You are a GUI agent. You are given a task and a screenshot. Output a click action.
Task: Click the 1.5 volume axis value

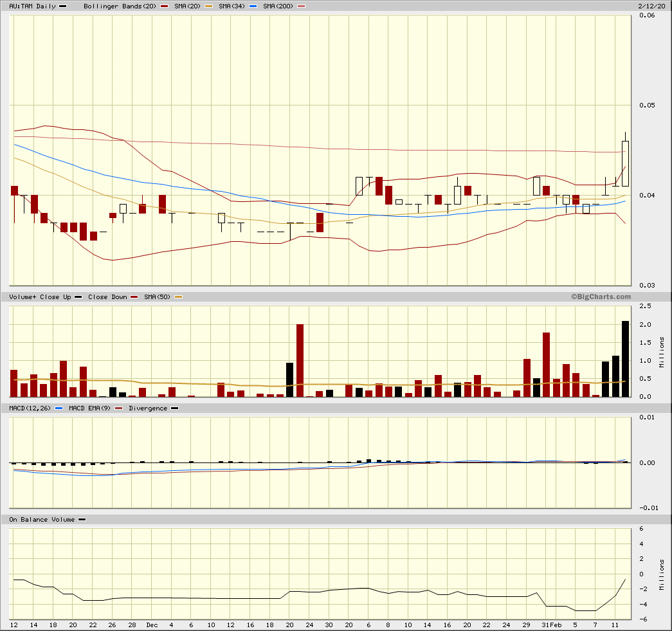click(645, 342)
